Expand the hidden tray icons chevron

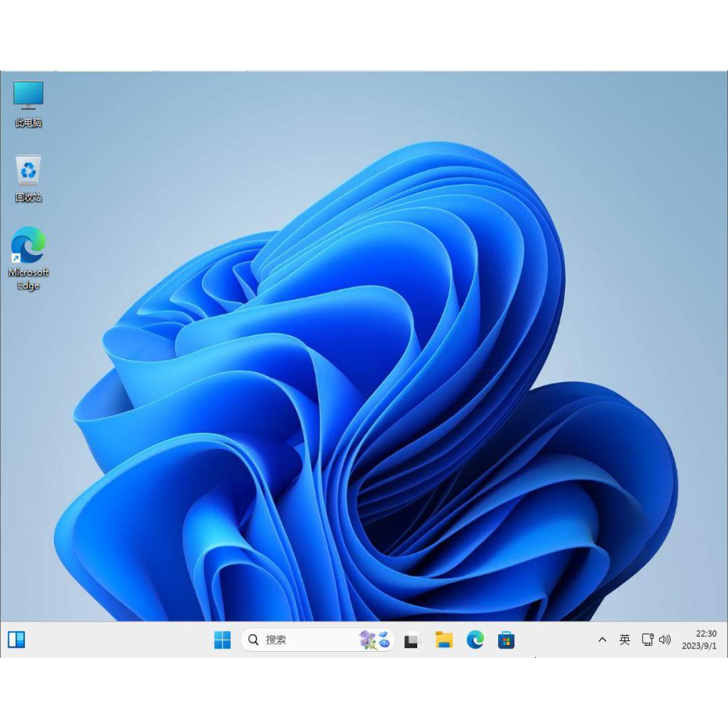click(x=602, y=639)
